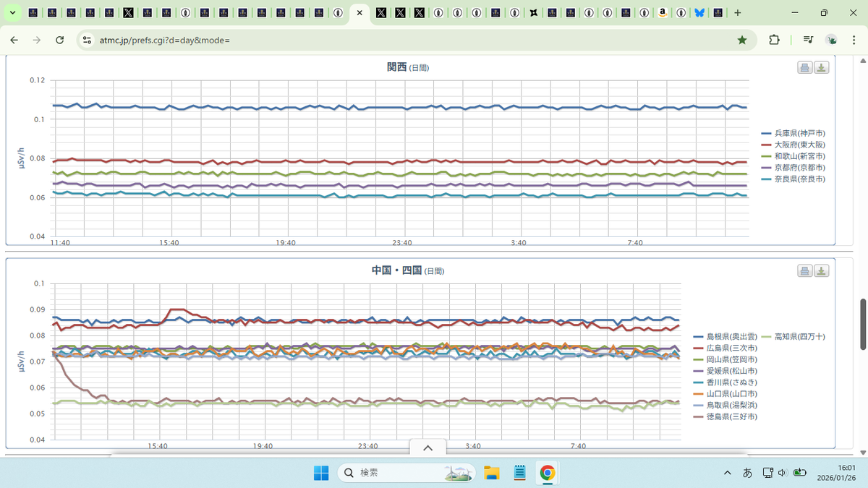This screenshot has width=868, height=488.
Task: Go forward in browser history
Action: pos(37,40)
